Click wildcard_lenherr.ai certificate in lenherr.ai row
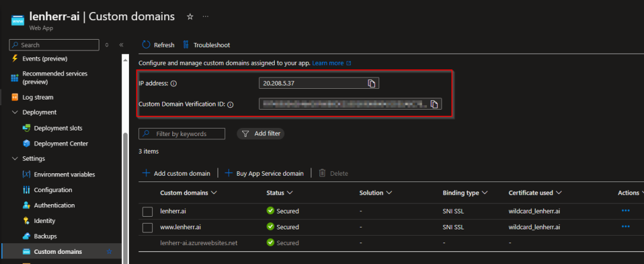Viewport: 644px width, 264px height. coord(535,211)
